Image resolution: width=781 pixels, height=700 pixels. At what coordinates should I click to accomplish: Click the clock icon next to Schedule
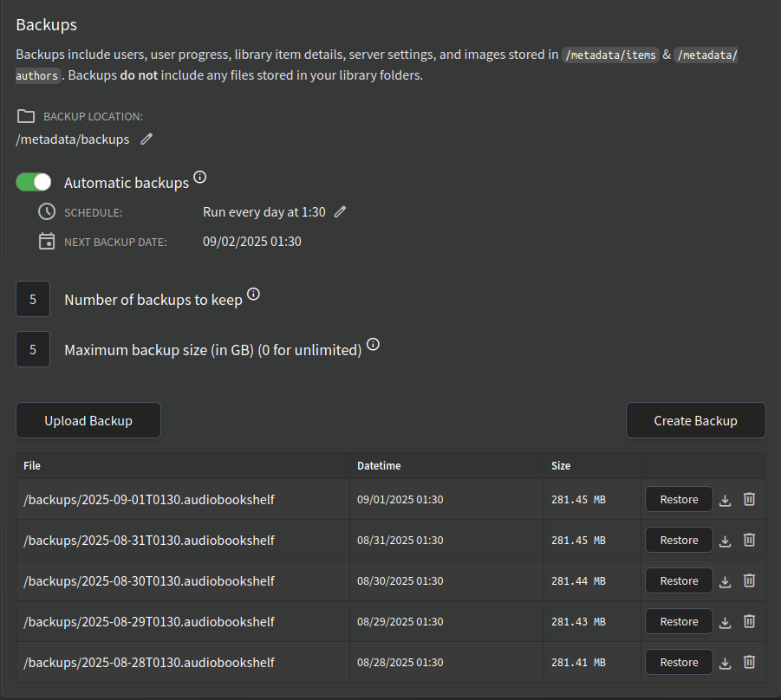pos(47,211)
